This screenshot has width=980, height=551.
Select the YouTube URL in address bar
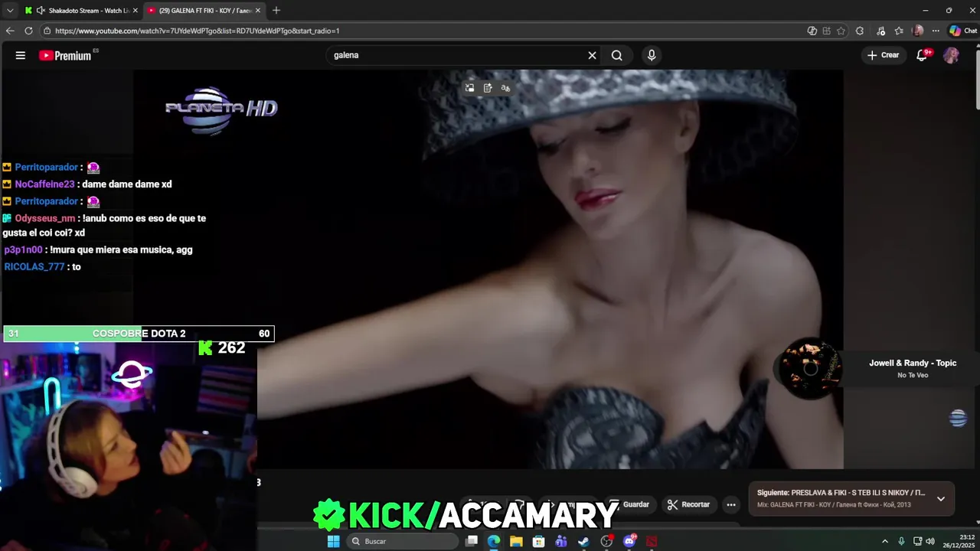[x=198, y=31]
